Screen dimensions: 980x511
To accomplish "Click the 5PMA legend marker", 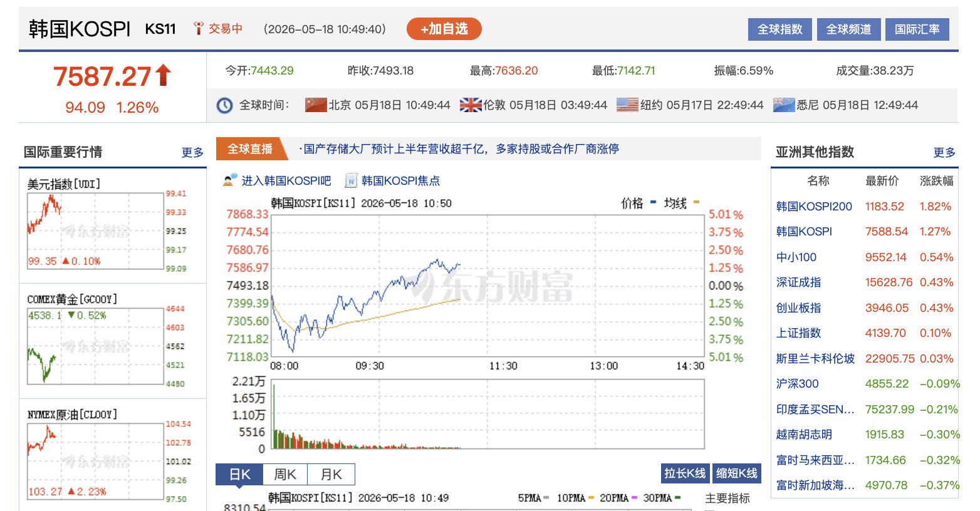I will coord(546,498).
